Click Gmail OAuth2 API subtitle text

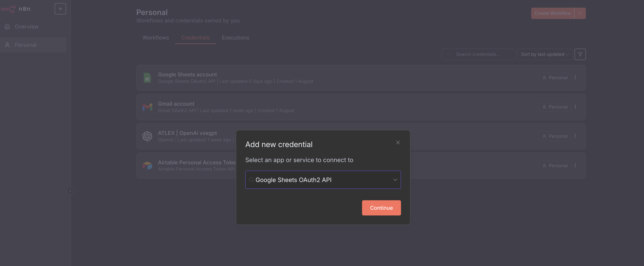(177, 111)
